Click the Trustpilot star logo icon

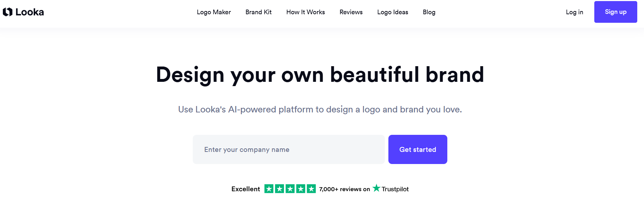point(376,188)
